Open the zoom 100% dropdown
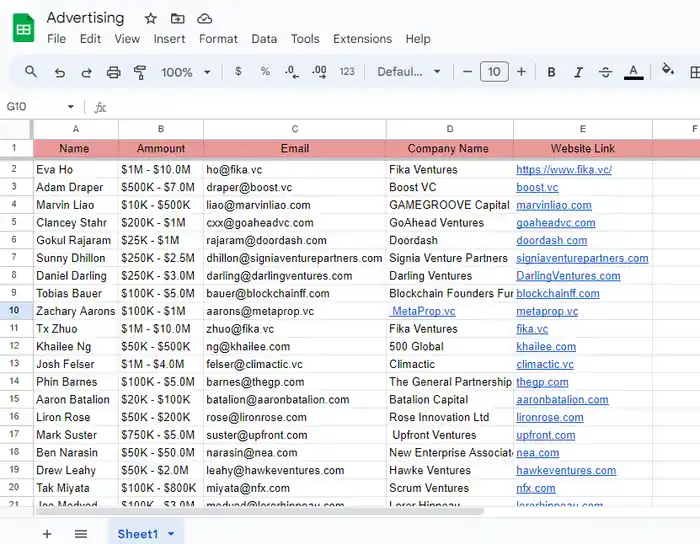The height and width of the screenshot is (544, 700). pos(185,72)
